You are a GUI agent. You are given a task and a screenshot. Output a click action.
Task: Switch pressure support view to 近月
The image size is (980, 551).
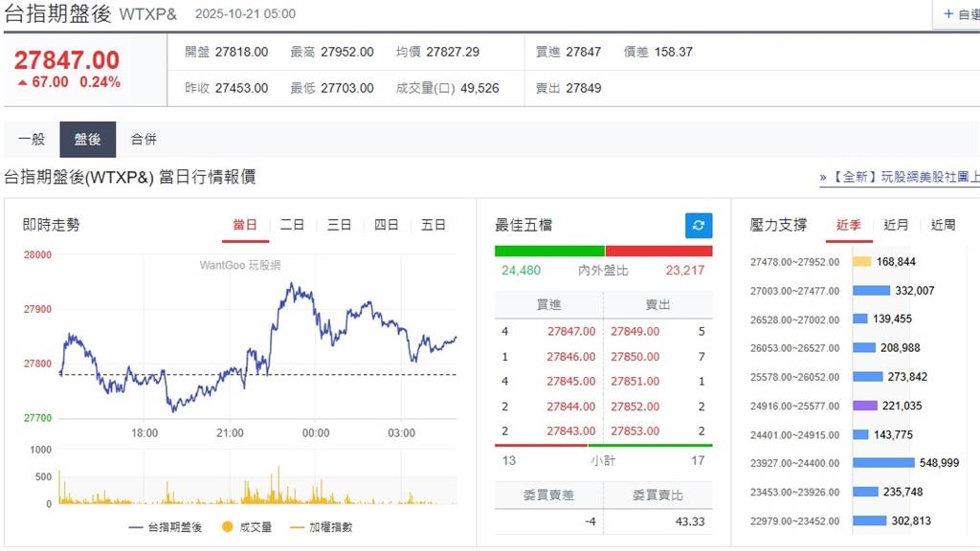[895, 224]
